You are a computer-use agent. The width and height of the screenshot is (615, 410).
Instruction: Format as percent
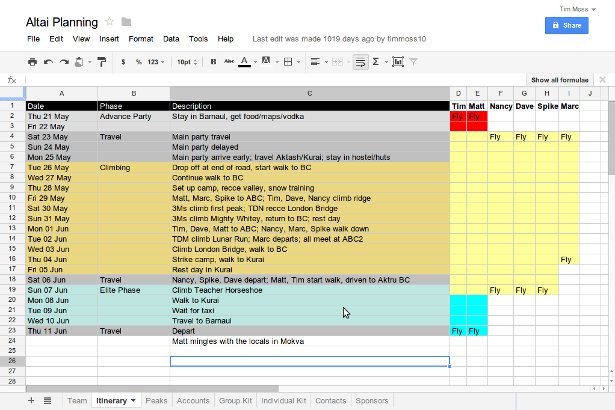(x=138, y=62)
